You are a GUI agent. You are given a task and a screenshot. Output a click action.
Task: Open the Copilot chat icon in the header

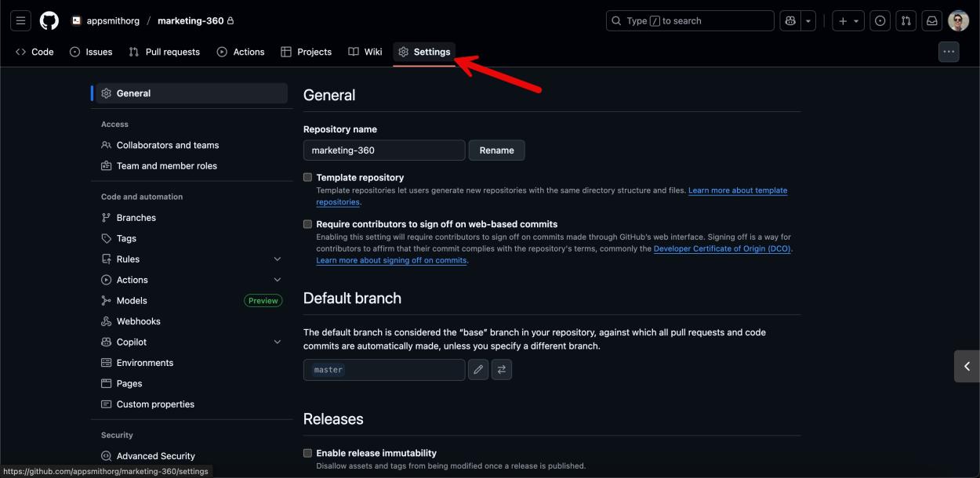[790, 20]
